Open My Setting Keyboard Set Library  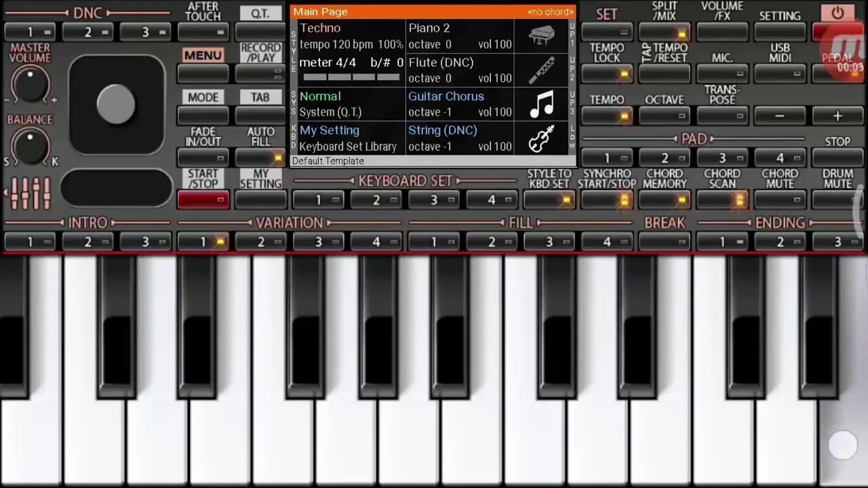(x=351, y=138)
